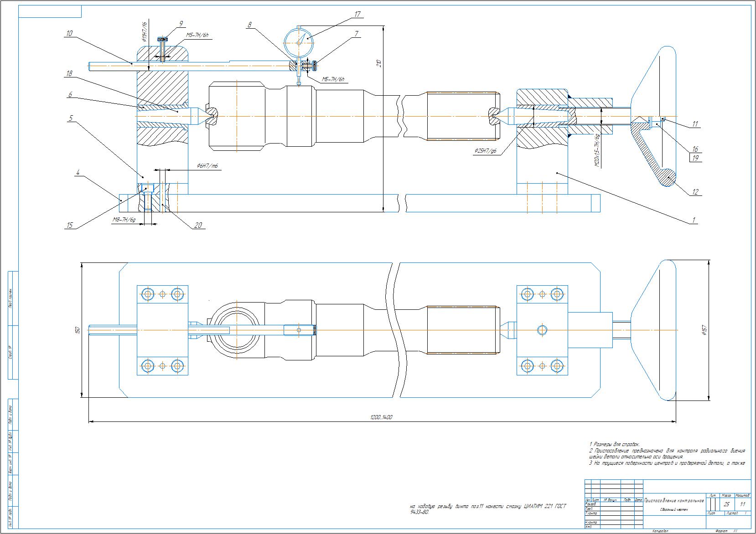Select balloon callout number 17 pointing to the indicator
Viewport: 756px width, 534px height.
click(x=357, y=15)
